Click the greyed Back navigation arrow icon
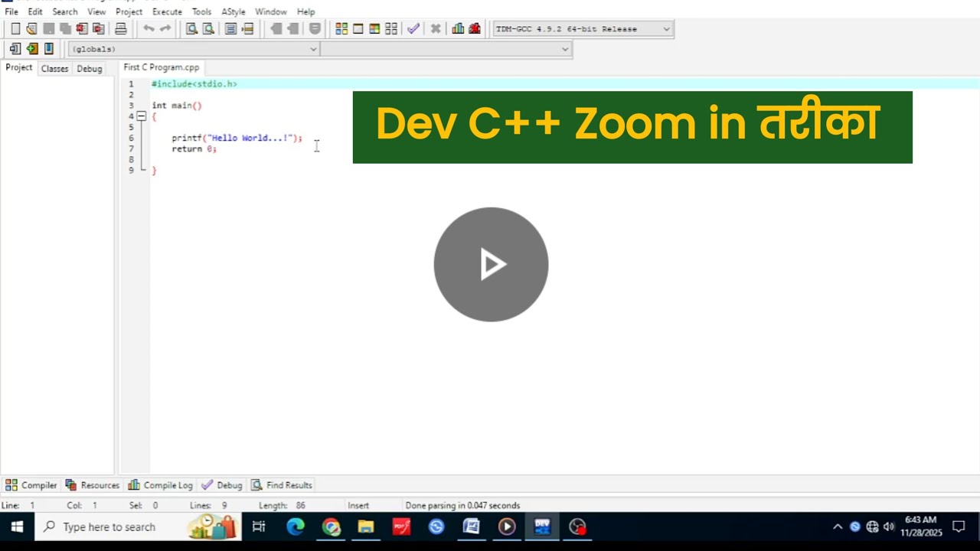Screen dimensions: 980x551 coord(276,29)
